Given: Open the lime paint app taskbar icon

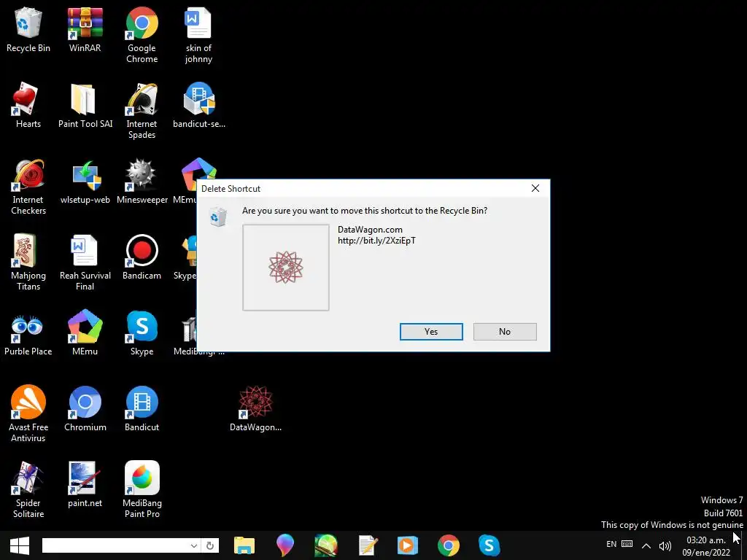Looking at the screenshot, I should click(x=326, y=545).
